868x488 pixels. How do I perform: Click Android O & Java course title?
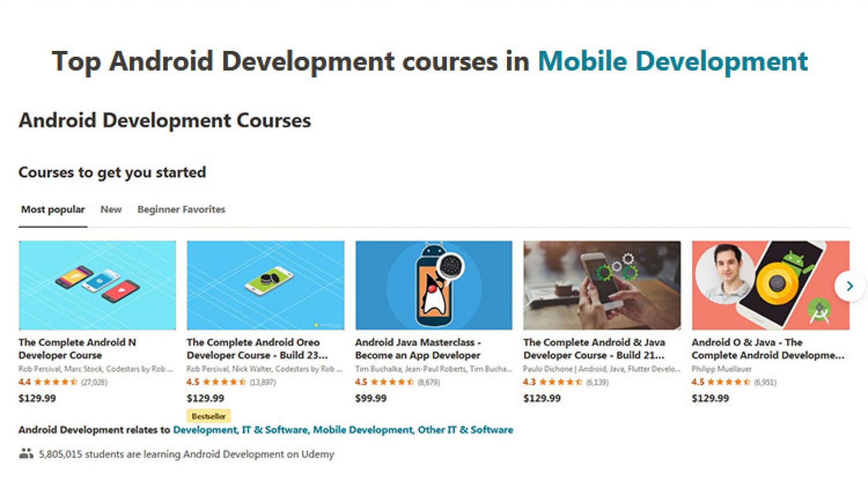pos(768,349)
